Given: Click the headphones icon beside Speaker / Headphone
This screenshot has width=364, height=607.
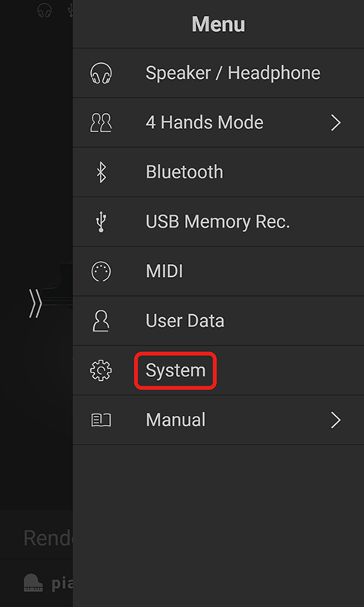Looking at the screenshot, I should 101,73.
